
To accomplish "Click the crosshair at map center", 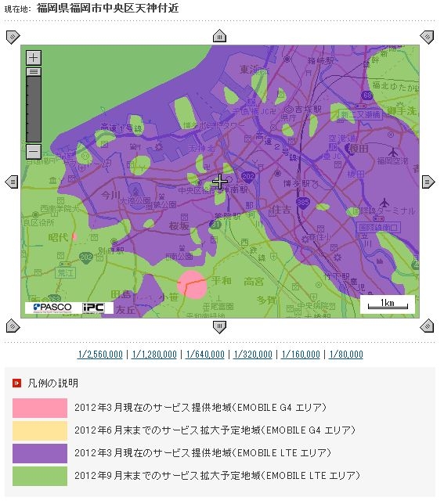I will tap(219, 182).
